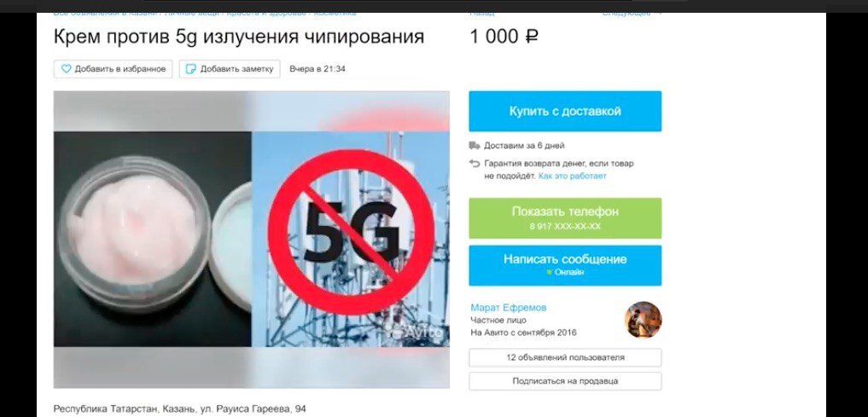Click the note icon next to Добавить заметку

190,69
